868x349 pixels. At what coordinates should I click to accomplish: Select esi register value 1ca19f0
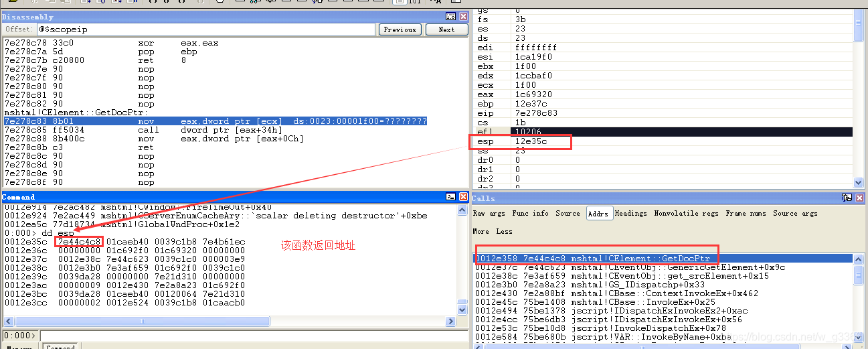533,57
